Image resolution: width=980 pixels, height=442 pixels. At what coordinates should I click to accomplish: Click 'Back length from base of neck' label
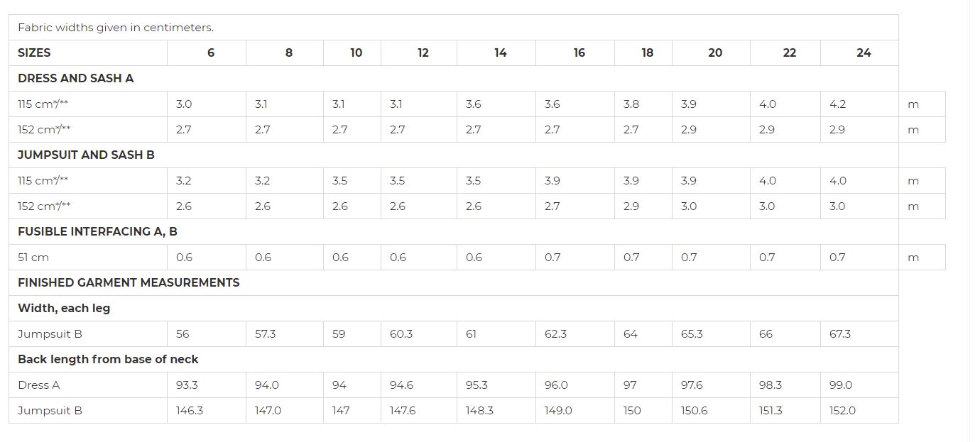point(108,360)
